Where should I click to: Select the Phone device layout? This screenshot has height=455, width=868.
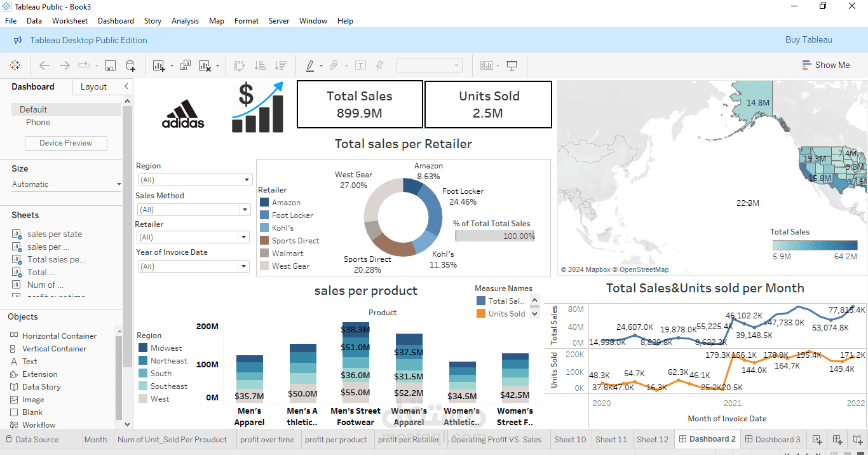[x=38, y=122]
